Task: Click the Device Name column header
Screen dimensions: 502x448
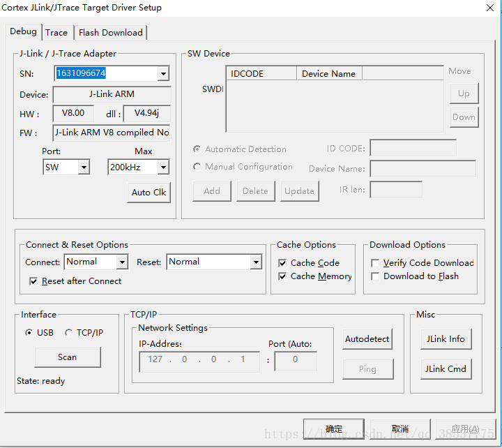Action: point(330,73)
